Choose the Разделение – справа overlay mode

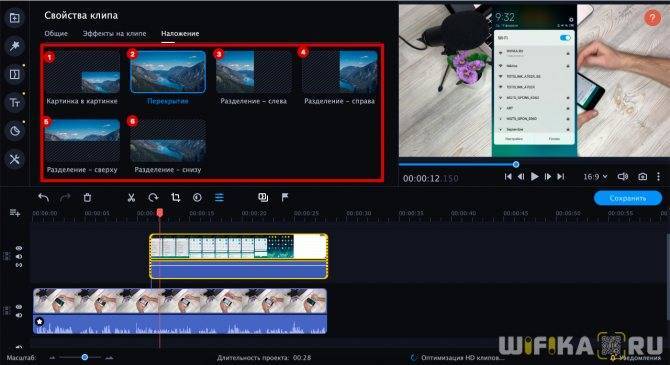click(340, 78)
